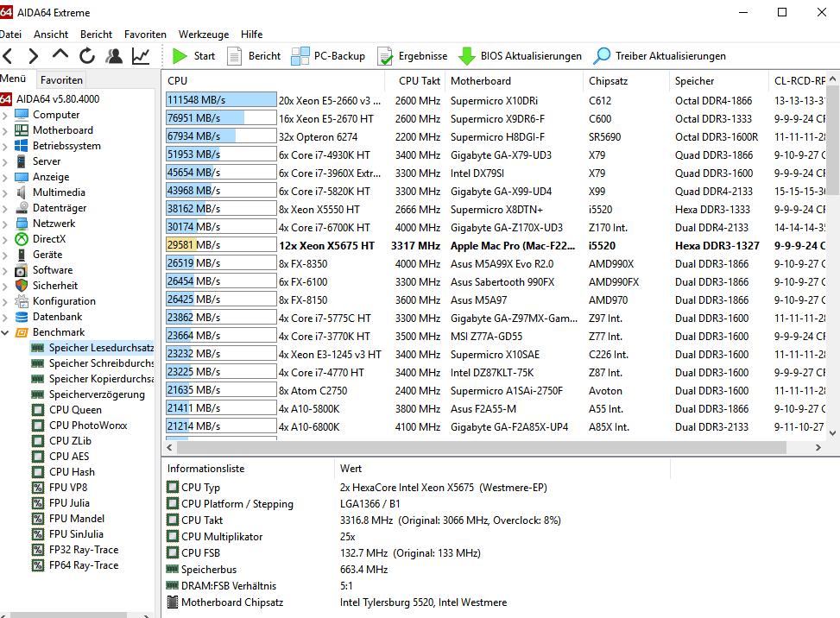The width and height of the screenshot is (840, 618).
Task: Select Speicher Kopierdurchsatz benchmark
Action: click(x=92, y=379)
